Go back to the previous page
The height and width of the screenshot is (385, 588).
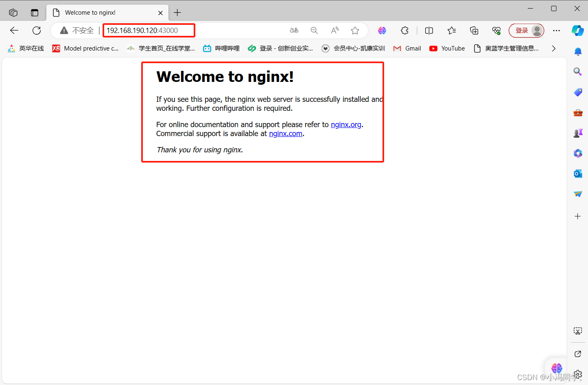click(x=14, y=31)
